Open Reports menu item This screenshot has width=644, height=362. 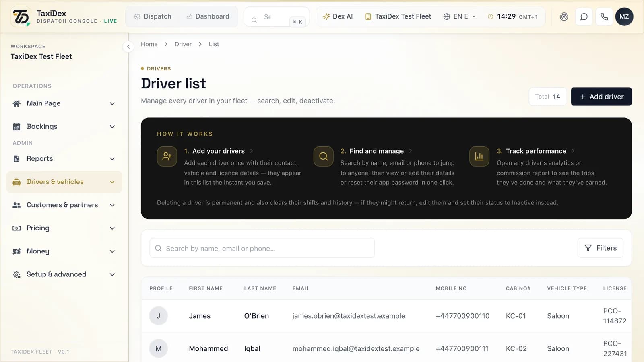tap(64, 159)
